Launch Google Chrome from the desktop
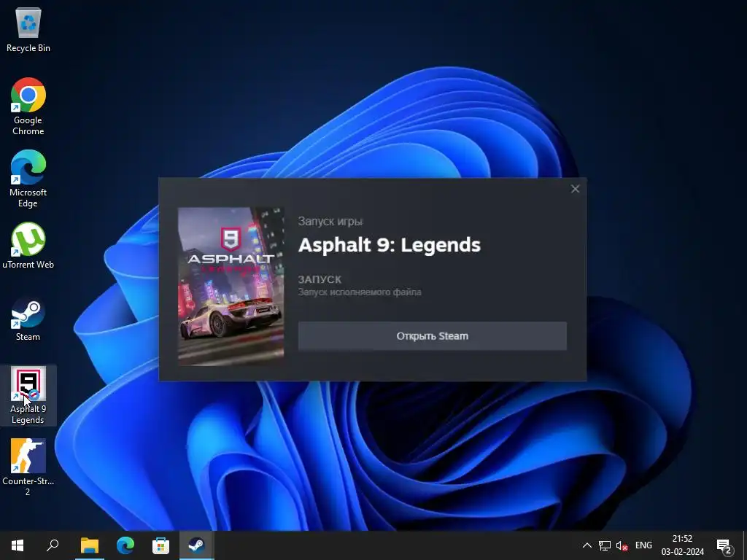The height and width of the screenshot is (560, 747). [28, 106]
